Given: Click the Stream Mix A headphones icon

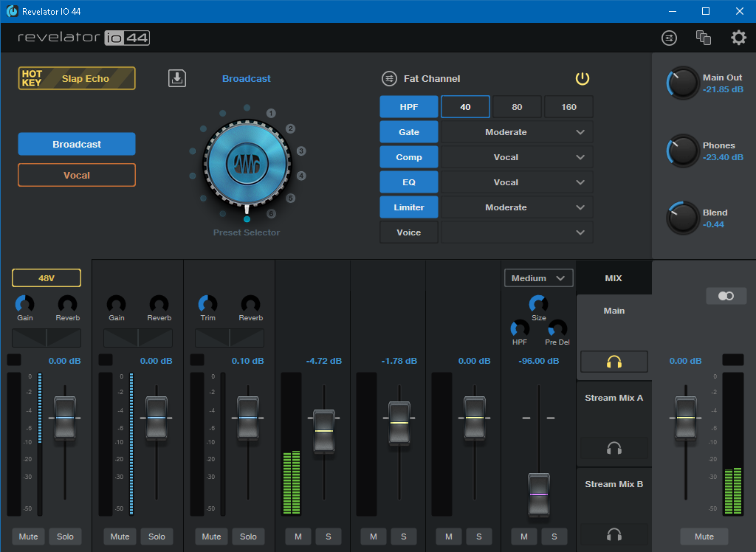Looking at the screenshot, I should 614,449.
